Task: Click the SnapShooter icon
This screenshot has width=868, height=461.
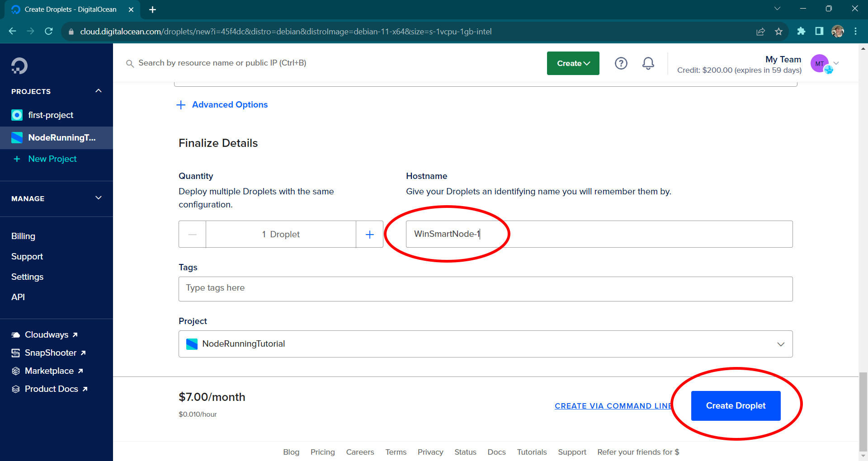Action: [16, 353]
